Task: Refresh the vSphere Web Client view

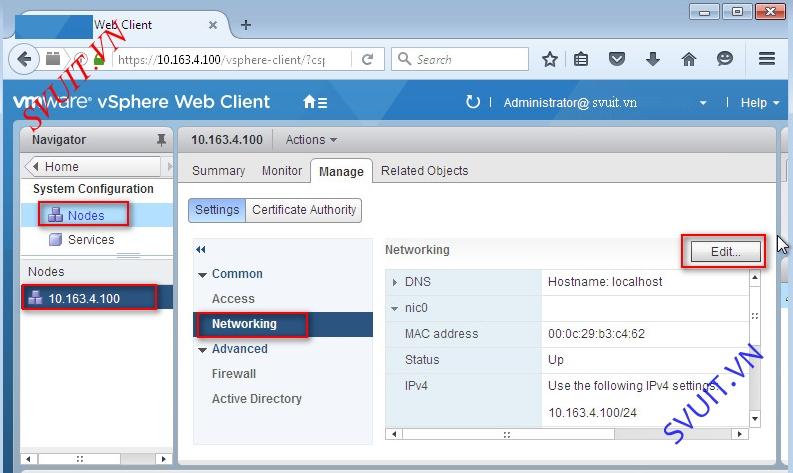Action: tap(472, 102)
